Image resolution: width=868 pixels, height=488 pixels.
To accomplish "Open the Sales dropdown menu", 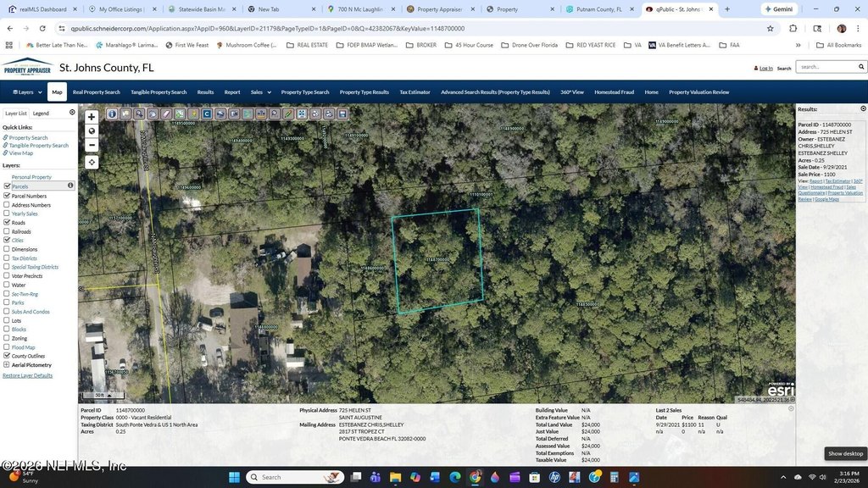I will coord(260,92).
